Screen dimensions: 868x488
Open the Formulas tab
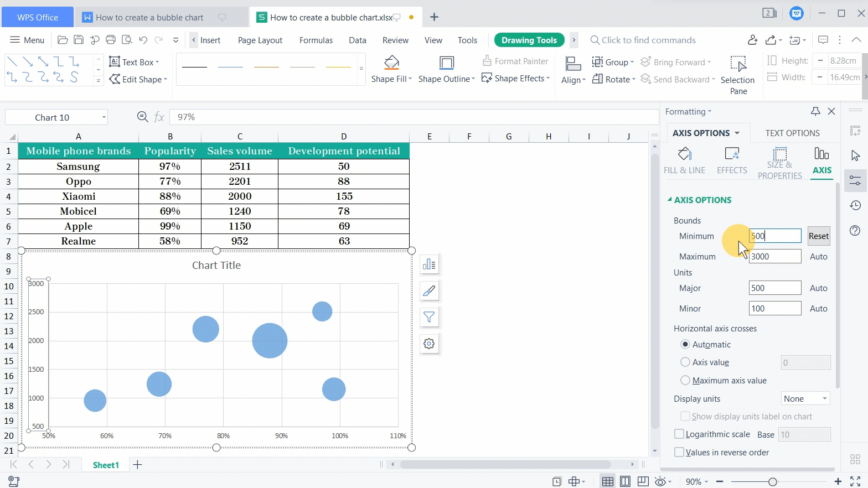316,40
